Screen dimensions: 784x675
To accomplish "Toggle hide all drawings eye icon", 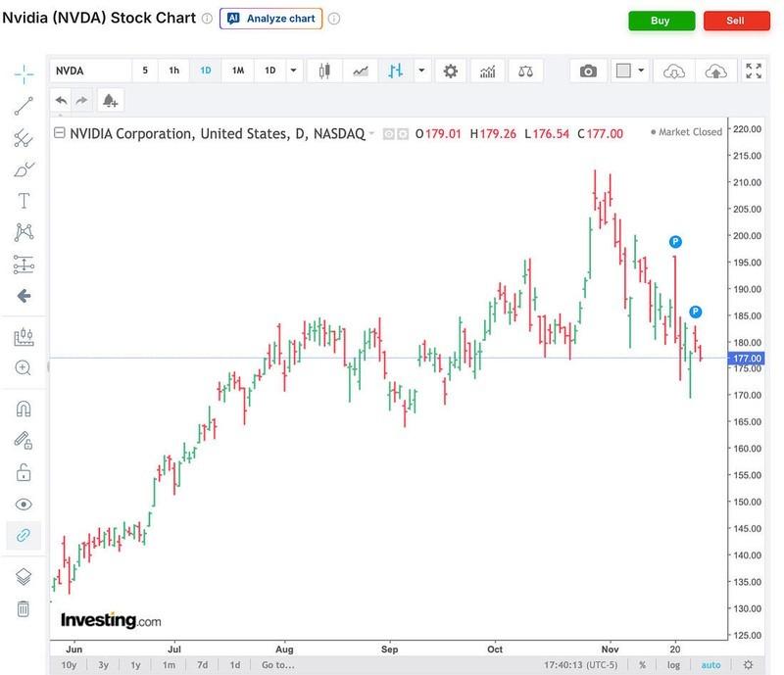I will point(24,504).
